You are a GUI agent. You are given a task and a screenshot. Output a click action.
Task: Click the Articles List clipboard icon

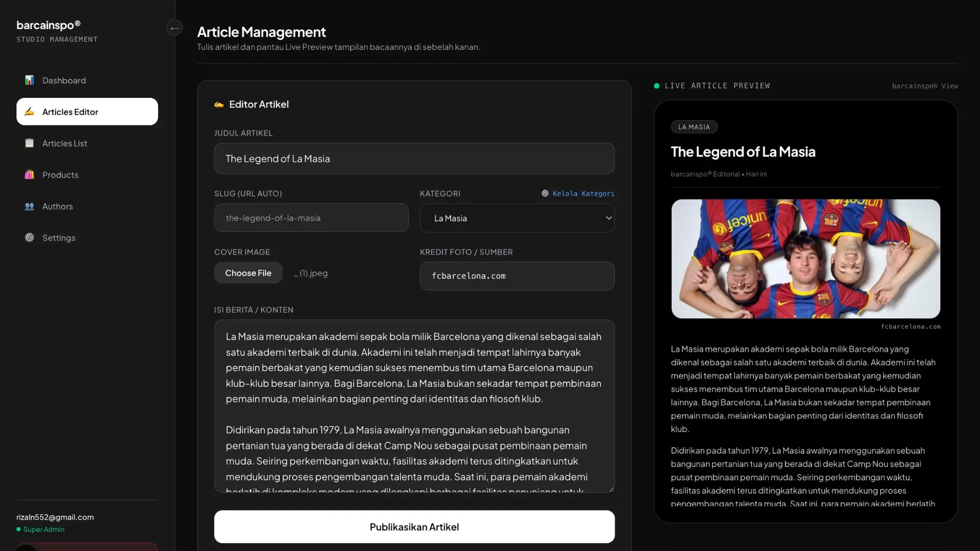point(30,143)
